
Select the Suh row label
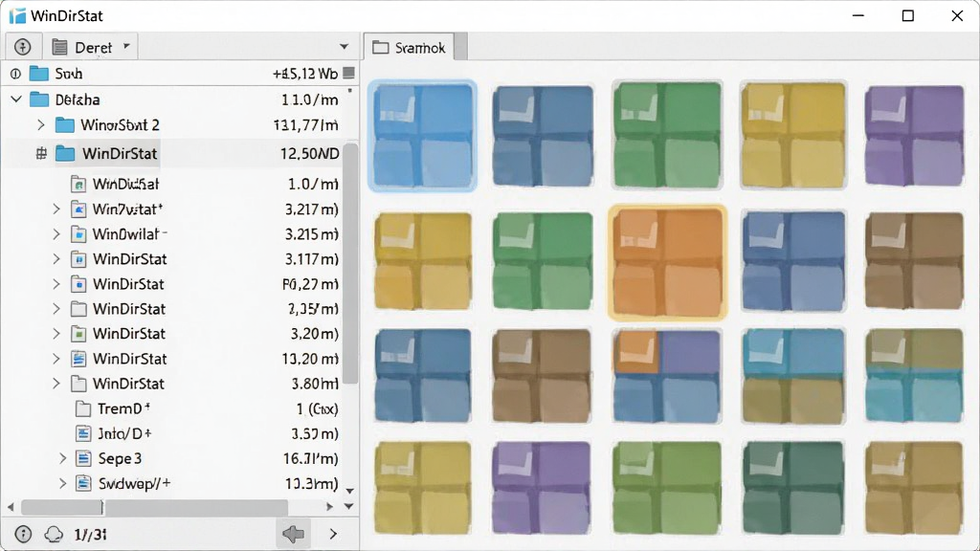(69, 74)
